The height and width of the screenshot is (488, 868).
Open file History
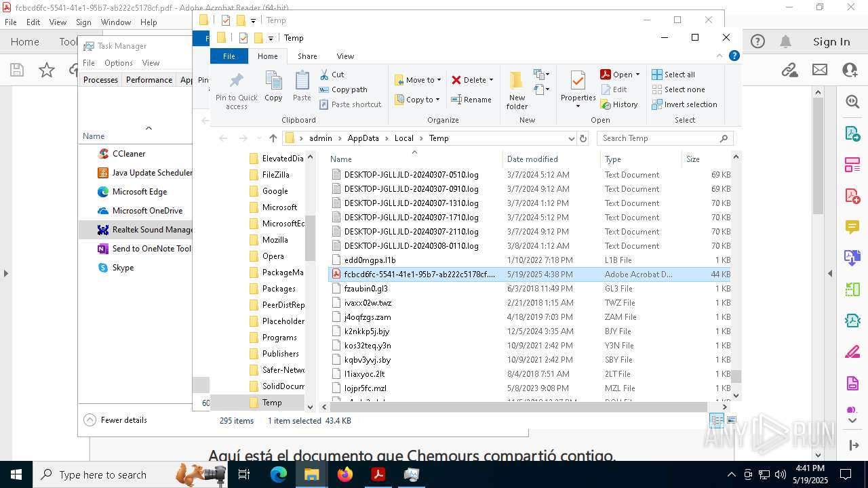click(x=618, y=104)
